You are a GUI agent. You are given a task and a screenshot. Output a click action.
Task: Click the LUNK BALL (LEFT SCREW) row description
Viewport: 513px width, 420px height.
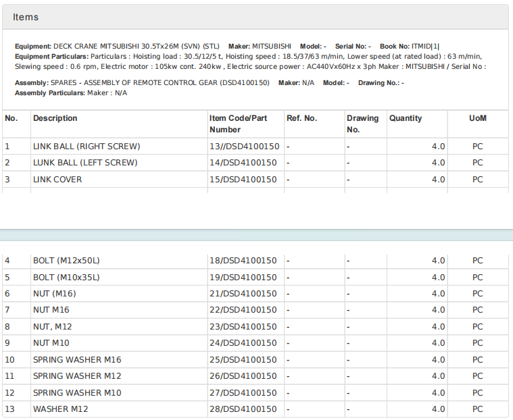pos(85,163)
